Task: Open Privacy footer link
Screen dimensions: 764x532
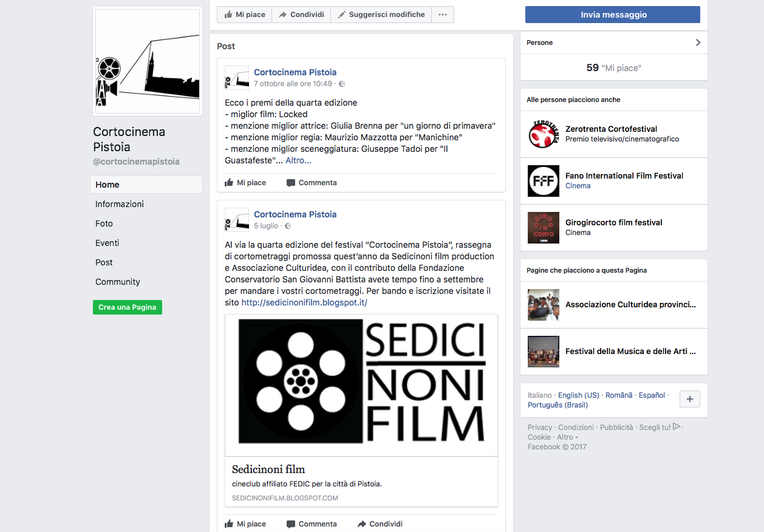Action: click(540, 428)
